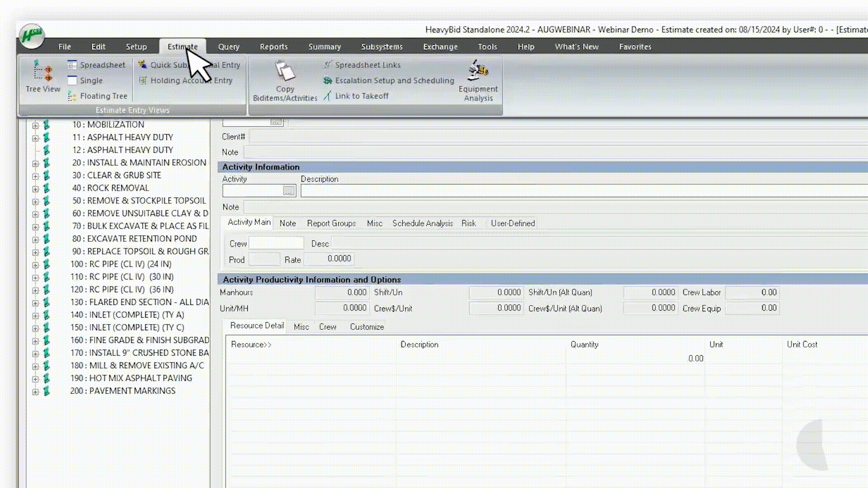Select biditem 180 : MILL & REMOVE EXISTING A/C

[x=137, y=365]
